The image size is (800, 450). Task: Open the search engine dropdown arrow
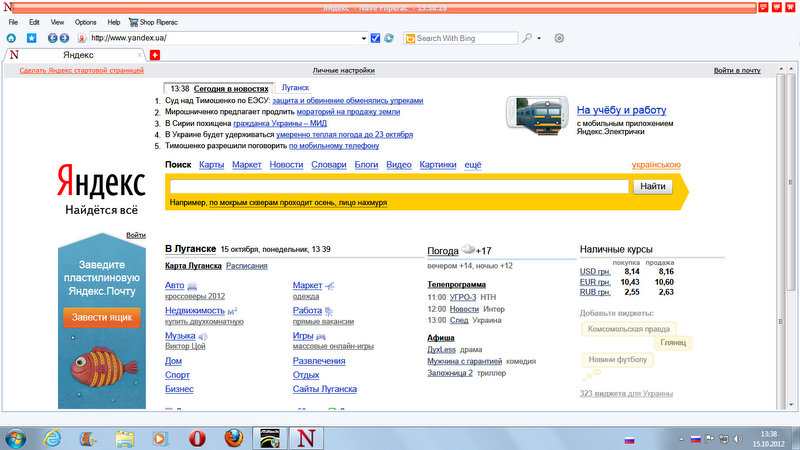539,38
